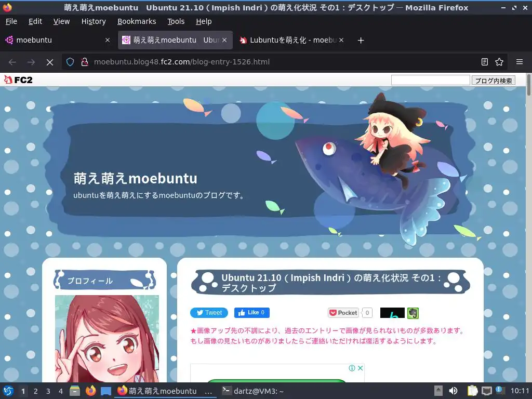Viewport: 532px width, 399px height.
Task: Open clipboard manager tray icon
Action: (473, 391)
